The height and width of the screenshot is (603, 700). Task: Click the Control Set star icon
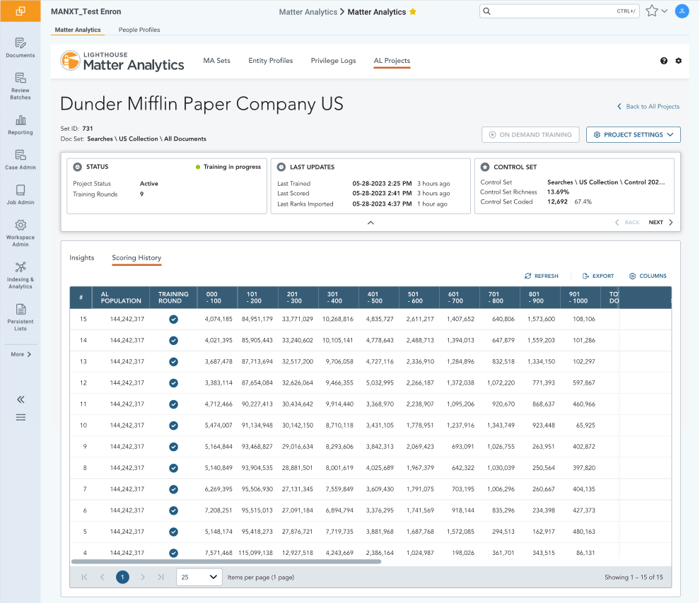[x=485, y=167]
